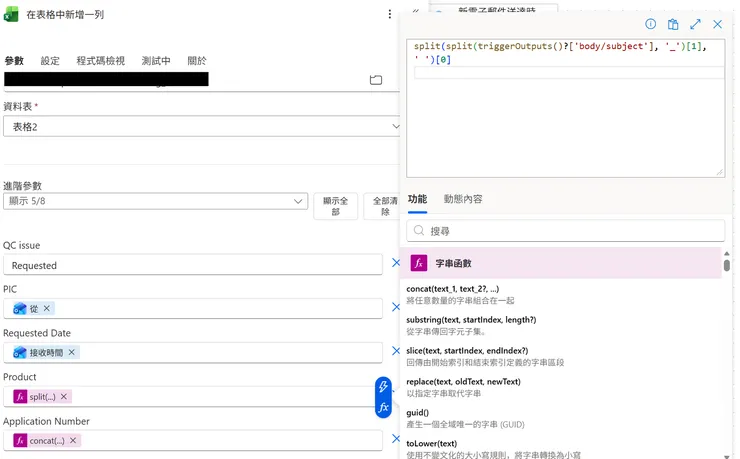The image size is (740, 459).
Task: Click inside the Application Number input field
Action: [193, 441]
